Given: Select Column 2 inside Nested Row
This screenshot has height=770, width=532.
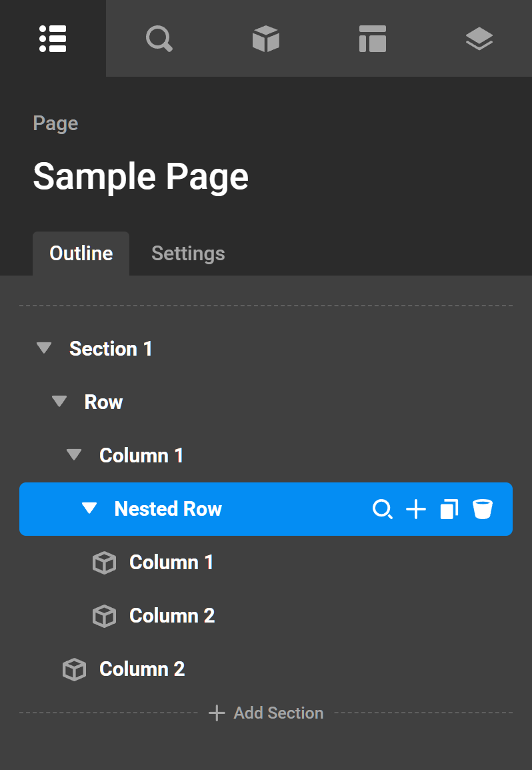Looking at the screenshot, I should [172, 615].
